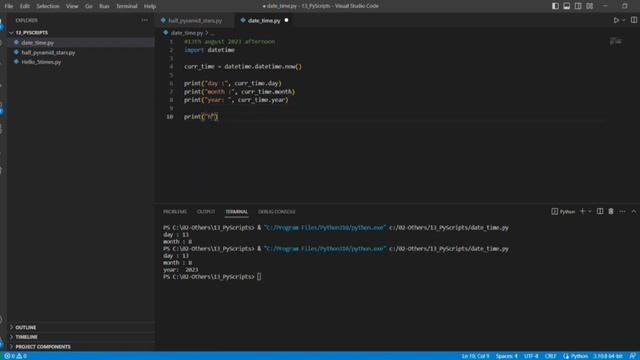This screenshot has width=640, height=360.
Task: Open the File menu
Action: [x=9, y=6]
